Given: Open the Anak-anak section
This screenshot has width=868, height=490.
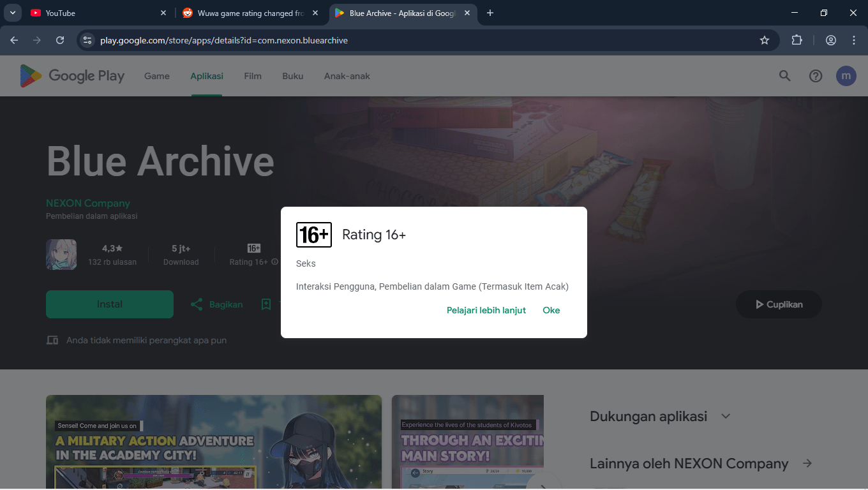Looking at the screenshot, I should coord(347,76).
